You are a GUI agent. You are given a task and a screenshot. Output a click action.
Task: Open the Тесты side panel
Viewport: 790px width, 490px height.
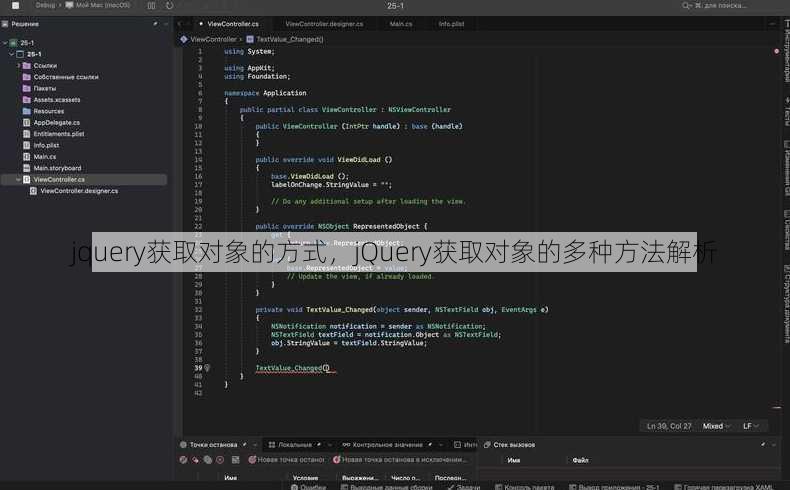(x=785, y=111)
